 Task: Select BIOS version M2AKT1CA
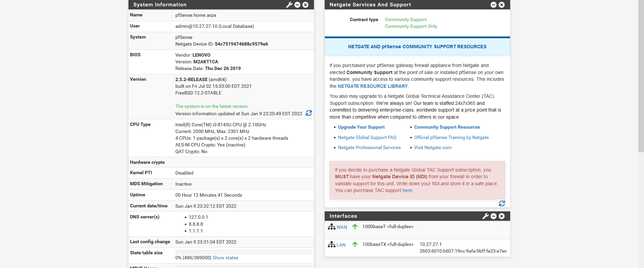(x=206, y=62)
